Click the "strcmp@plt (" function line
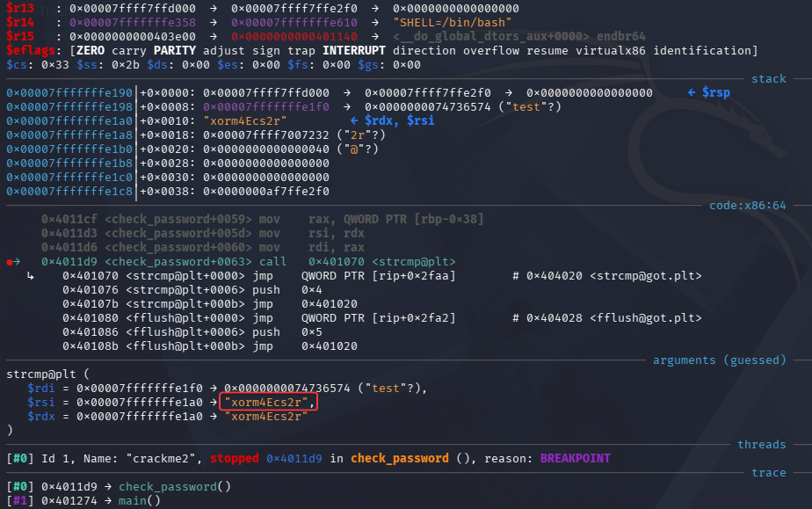Screen dimensions: 812x509 point(47,374)
